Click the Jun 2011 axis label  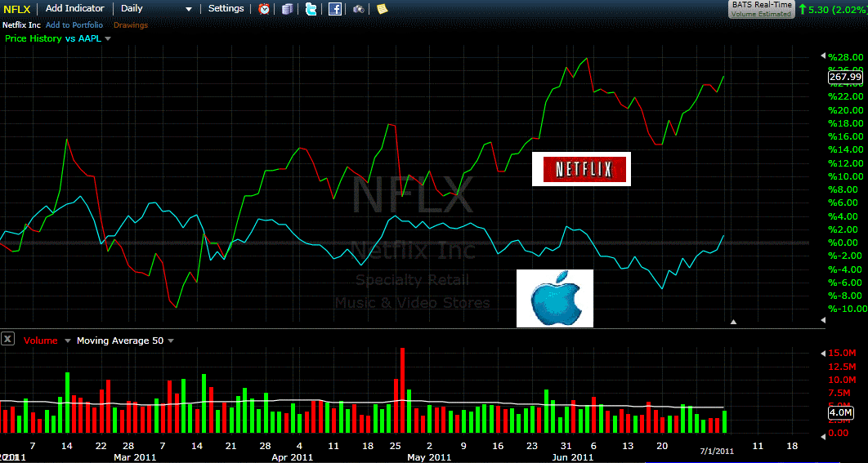[x=574, y=457]
